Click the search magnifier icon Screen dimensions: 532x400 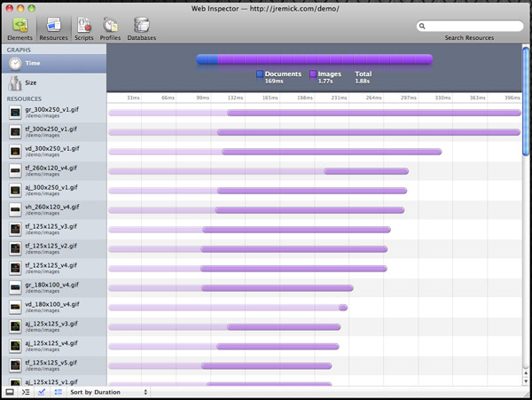click(422, 26)
